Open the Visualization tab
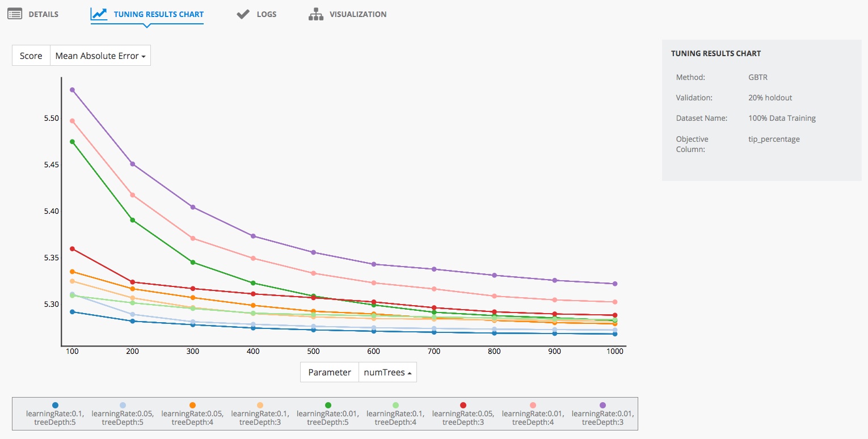The height and width of the screenshot is (439, 868). coord(357,14)
